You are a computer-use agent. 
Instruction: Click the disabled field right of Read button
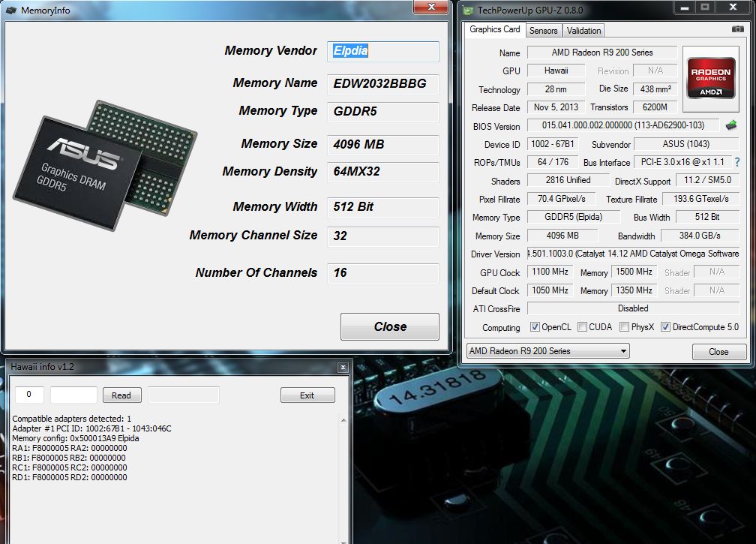(x=184, y=395)
